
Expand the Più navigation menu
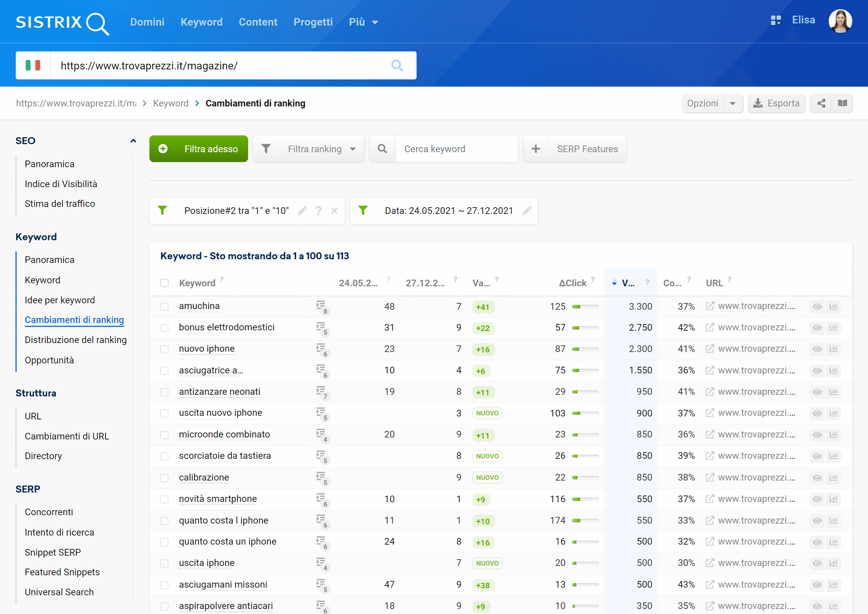pyautogui.click(x=364, y=22)
